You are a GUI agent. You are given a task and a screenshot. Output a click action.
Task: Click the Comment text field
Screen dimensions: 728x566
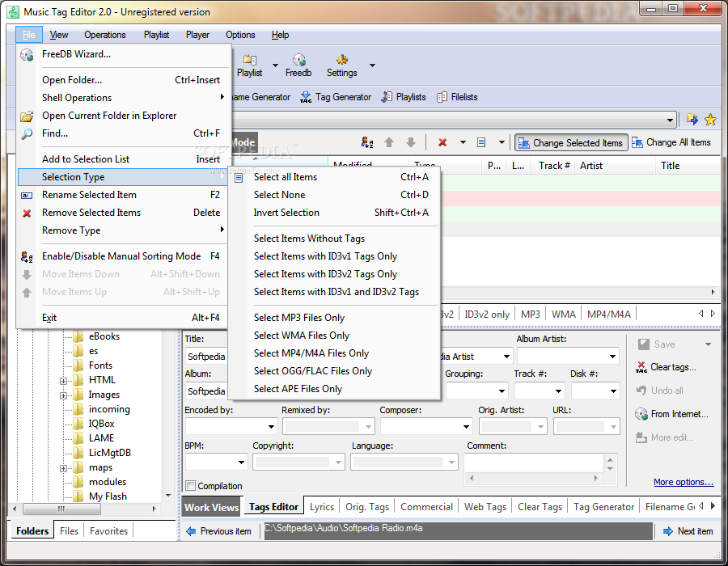point(534,463)
